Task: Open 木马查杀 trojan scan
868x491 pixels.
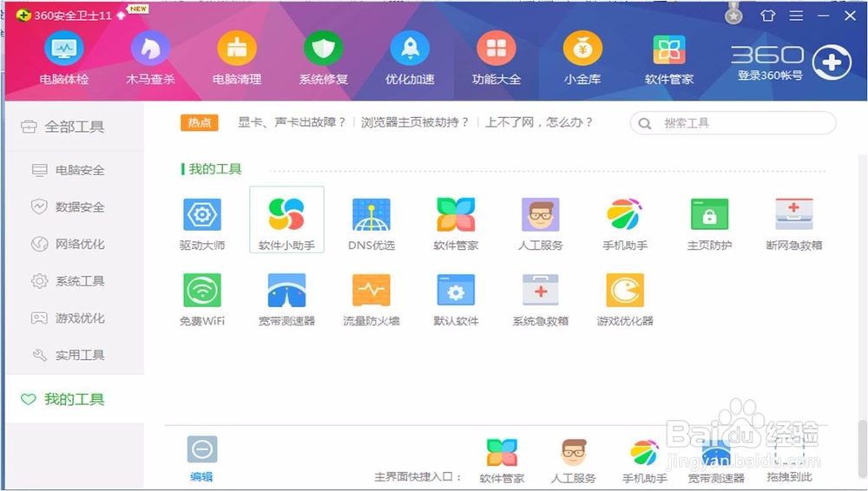Action: [x=150, y=57]
